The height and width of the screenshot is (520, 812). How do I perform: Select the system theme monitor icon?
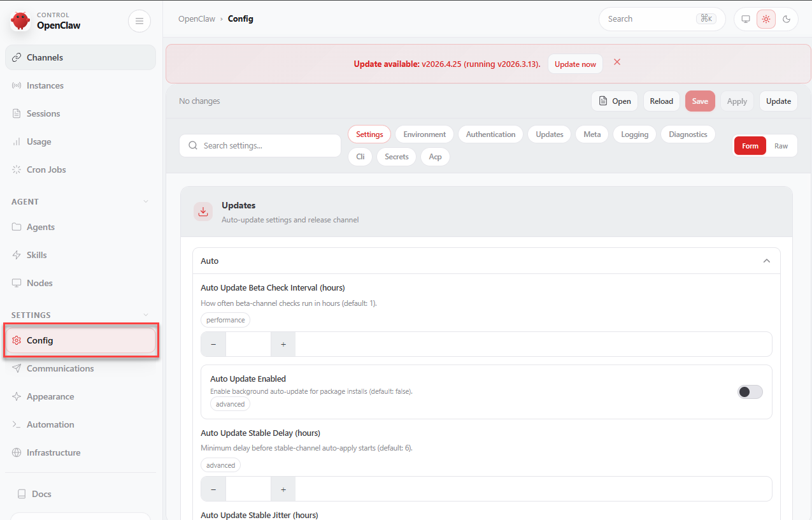pyautogui.click(x=746, y=19)
